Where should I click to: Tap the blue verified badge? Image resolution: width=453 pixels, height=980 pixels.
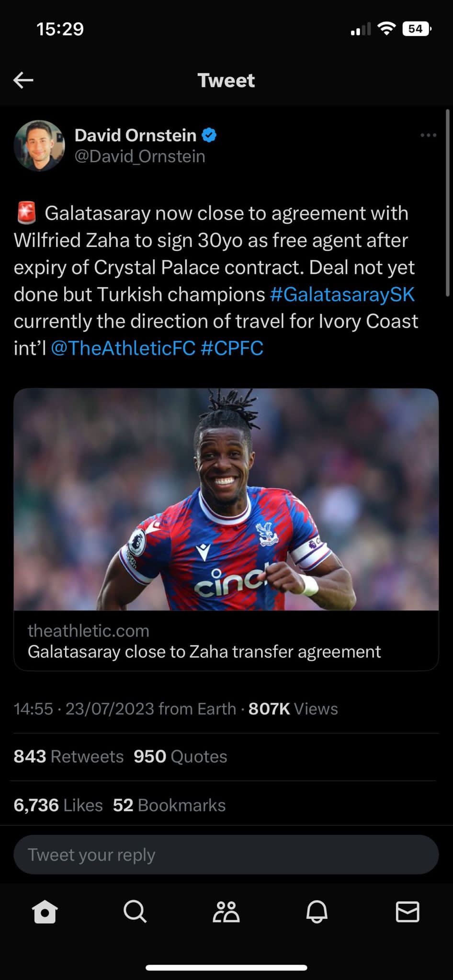tap(209, 135)
